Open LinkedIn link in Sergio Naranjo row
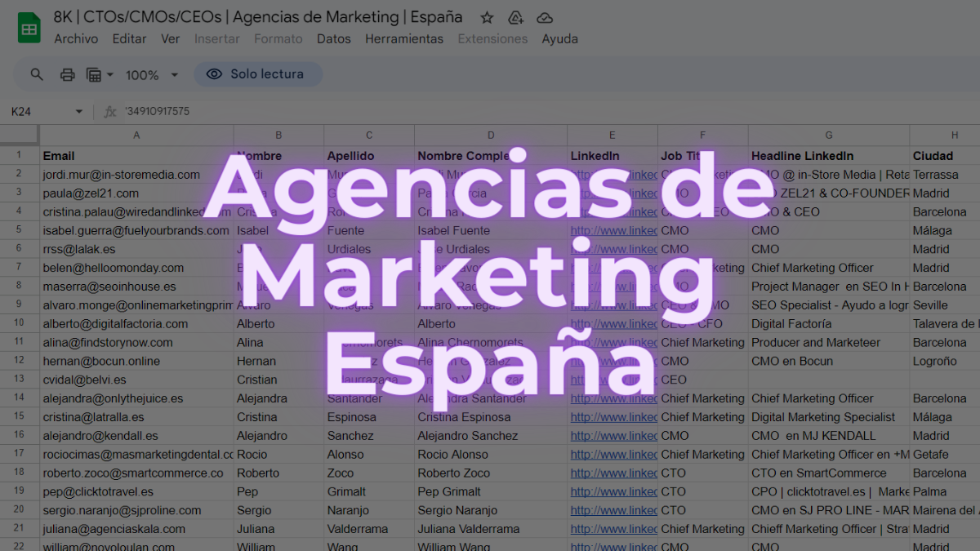Image resolution: width=980 pixels, height=551 pixels. click(x=613, y=510)
